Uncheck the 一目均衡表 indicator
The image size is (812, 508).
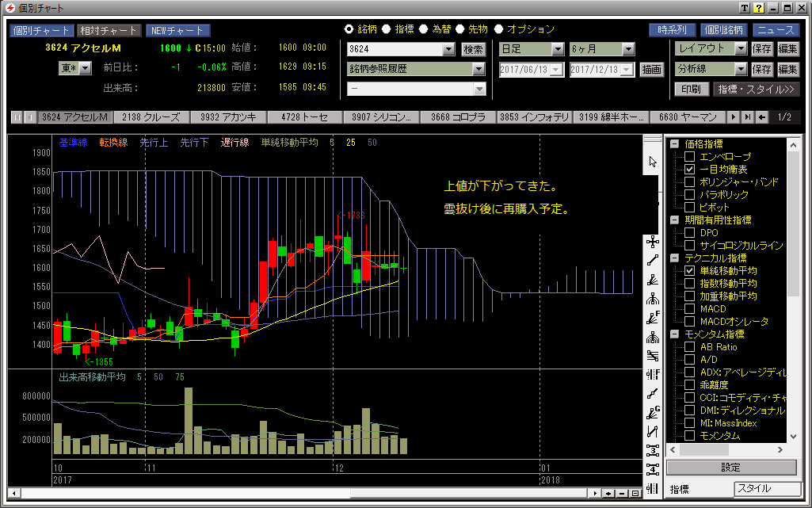(x=689, y=170)
